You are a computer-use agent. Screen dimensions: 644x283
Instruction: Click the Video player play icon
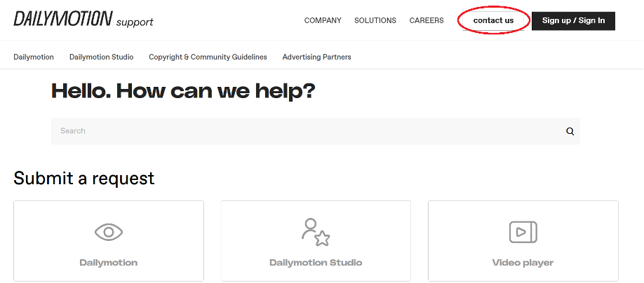[x=523, y=232]
